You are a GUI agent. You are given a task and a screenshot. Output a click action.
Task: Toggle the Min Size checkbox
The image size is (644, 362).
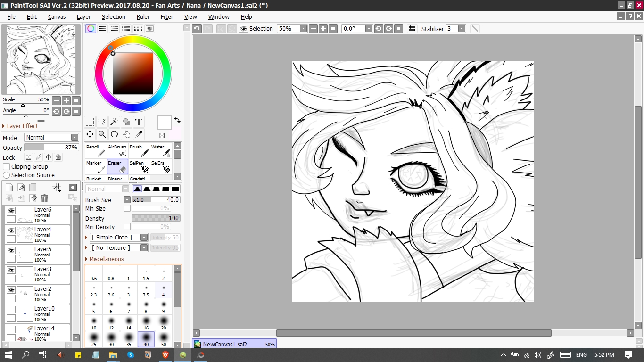point(127,208)
